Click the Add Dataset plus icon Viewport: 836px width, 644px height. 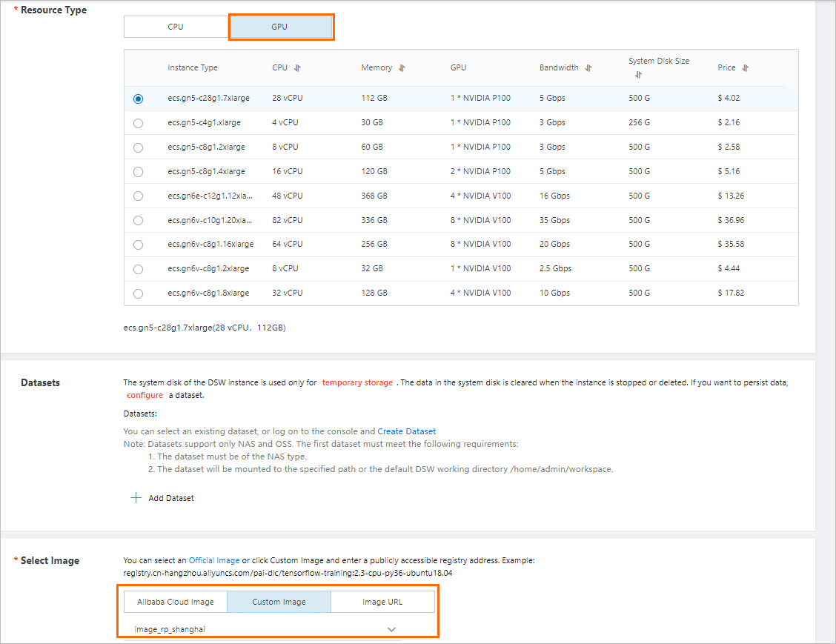pos(136,497)
